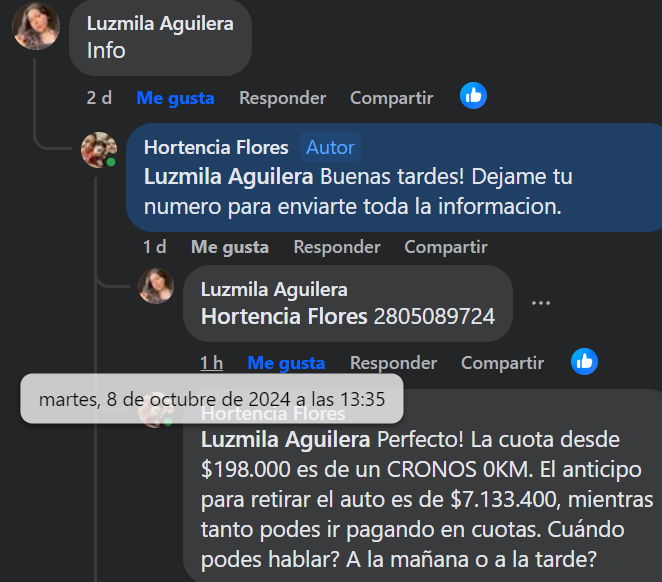Open the '2 d' timestamp on the Info comment
This screenshot has width=662, height=582.
(x=99, y=98)
